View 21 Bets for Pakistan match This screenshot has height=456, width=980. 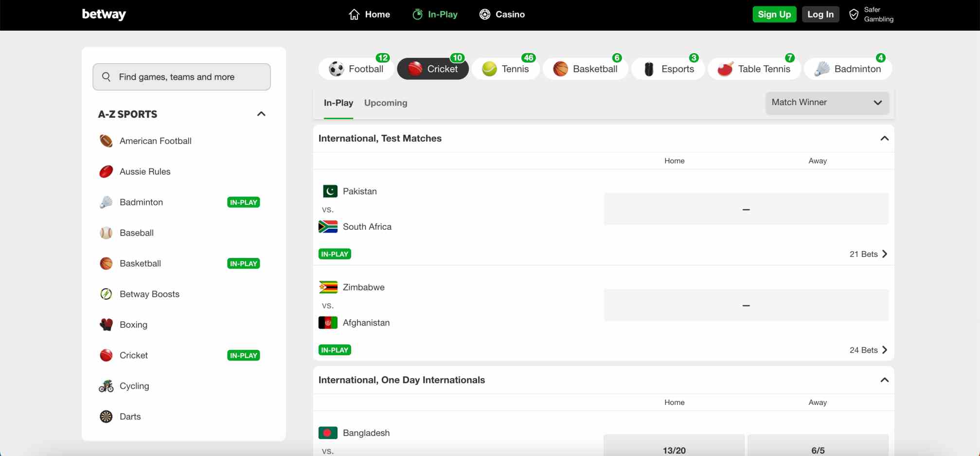pos(868,254)
